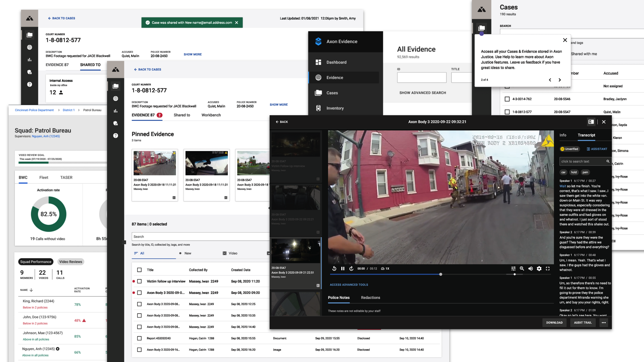The image size is (644, 362).
Task: Open the video player settings gear
Action: click(539, 269)
